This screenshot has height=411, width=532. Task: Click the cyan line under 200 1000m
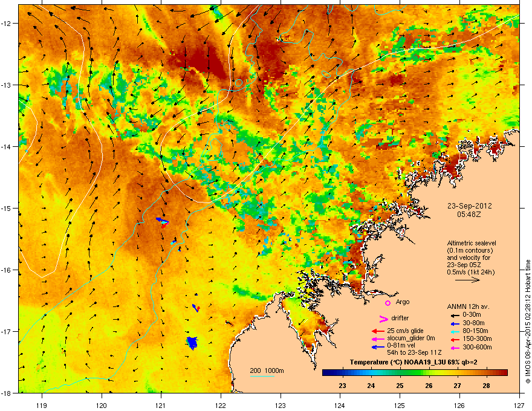[x=262, y=376]
